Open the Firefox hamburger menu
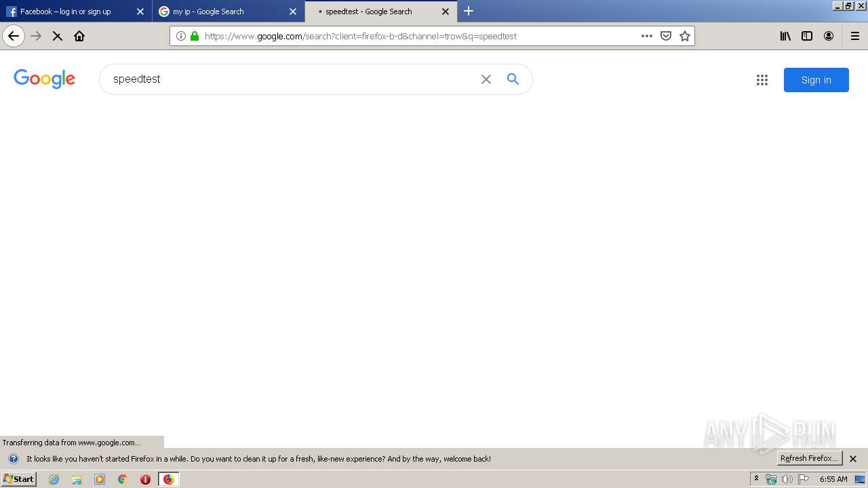 click(x=855, y=36)
